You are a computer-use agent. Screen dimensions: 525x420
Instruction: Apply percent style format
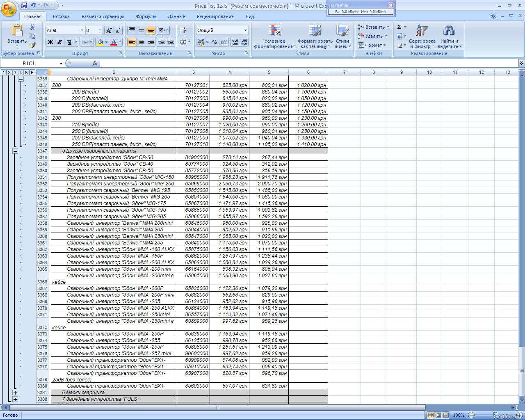215,42
